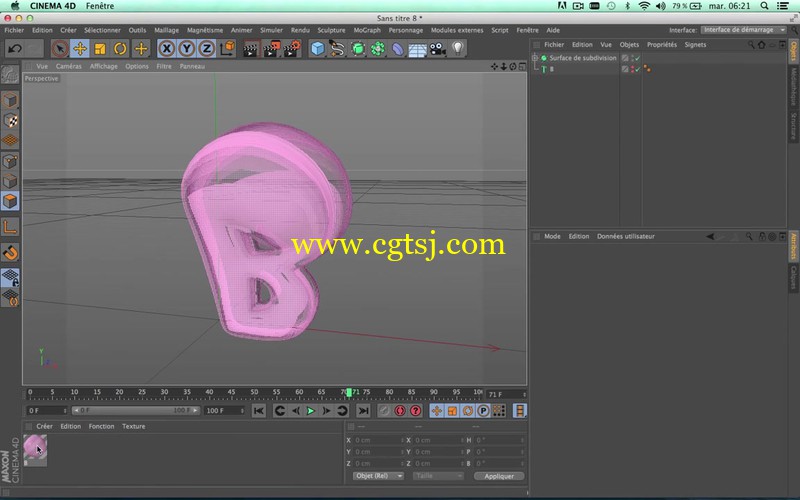Open the Maillage menu

(x=167, y=30)
